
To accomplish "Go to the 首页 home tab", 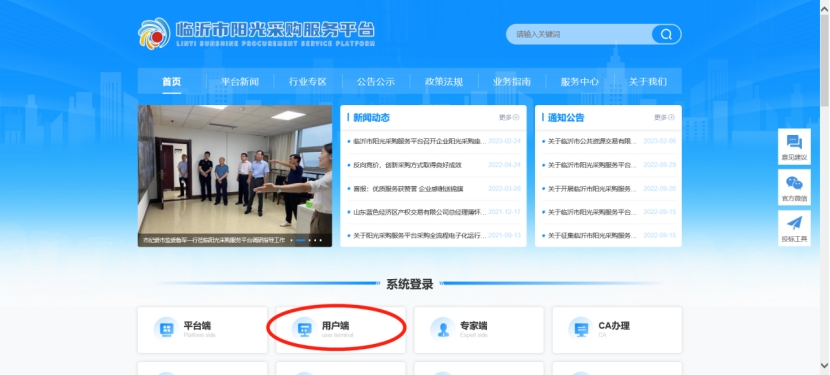I will [x=172, y=82].
